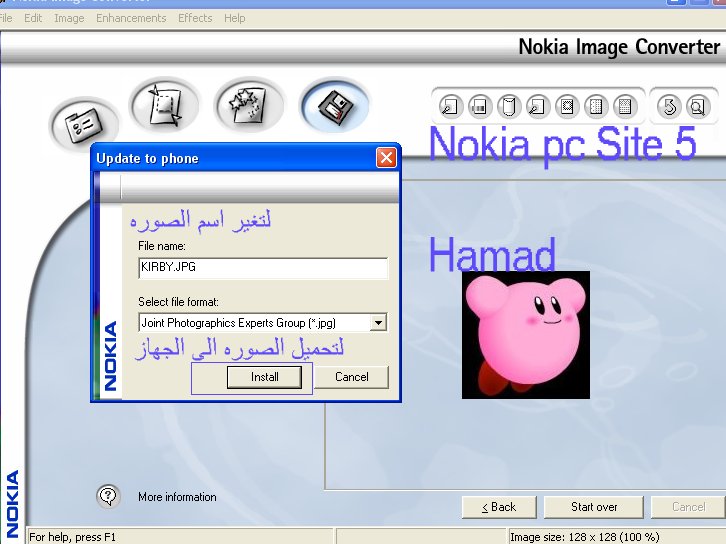The width and height of the screenshot is (726, 544).
Task: Click the More information question mark icon
Action: [x=108, y=496]
